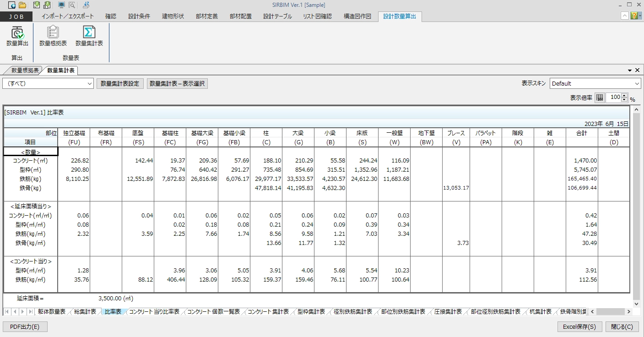The width and height of the screenshot is (644, 337).
Task: Click the new job icon in quick access toolbar
Action: click(12, 5)
